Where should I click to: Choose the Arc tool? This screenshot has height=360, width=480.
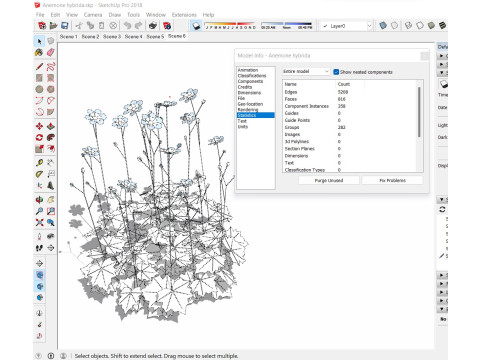39,101
